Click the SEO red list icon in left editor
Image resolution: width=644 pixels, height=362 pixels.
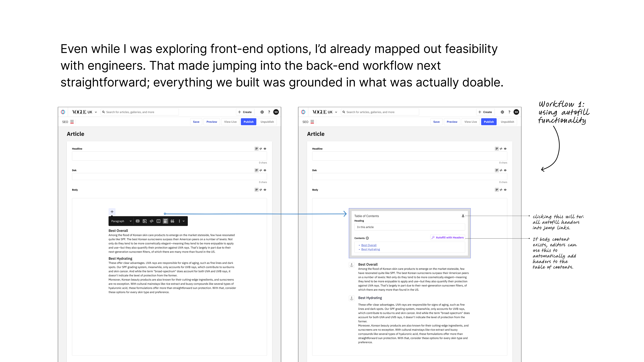click(x=72, y=122)
